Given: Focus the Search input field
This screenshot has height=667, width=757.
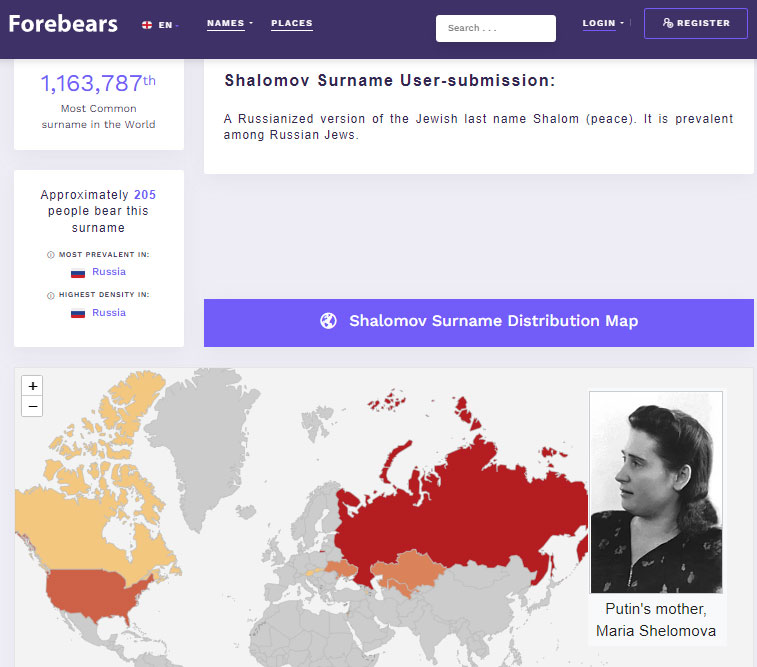Looking at the screenshot, I should pyautogui.click(x=496, y=28).
